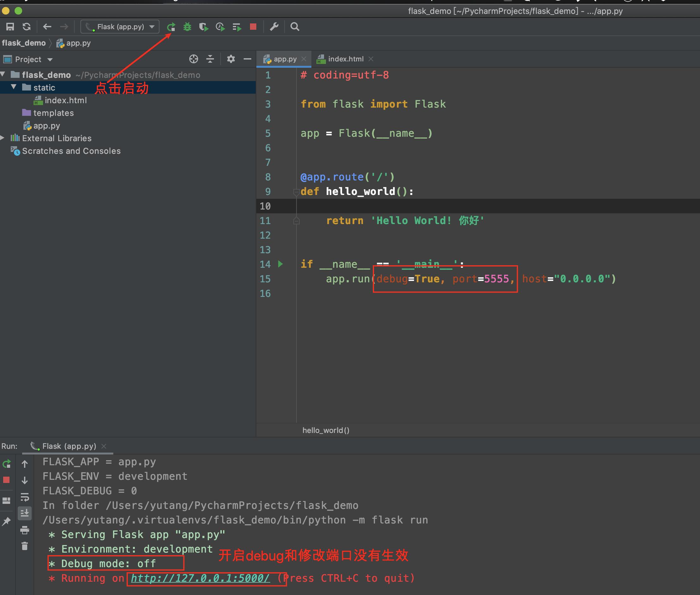The height and width of the screenshot is (595, 700).
Task: Click the 'Hello World! 你好' string on line 11
Action: (428, 221)
